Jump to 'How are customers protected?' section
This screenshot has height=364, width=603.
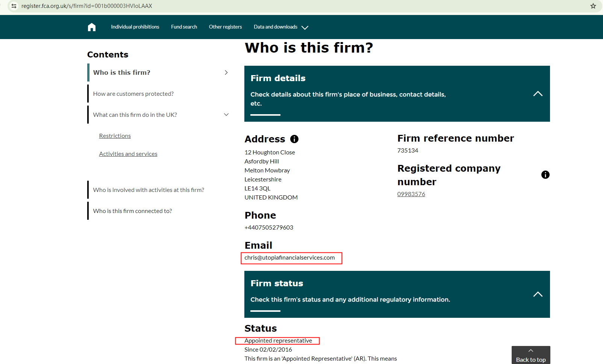click(x=133, y=94)
